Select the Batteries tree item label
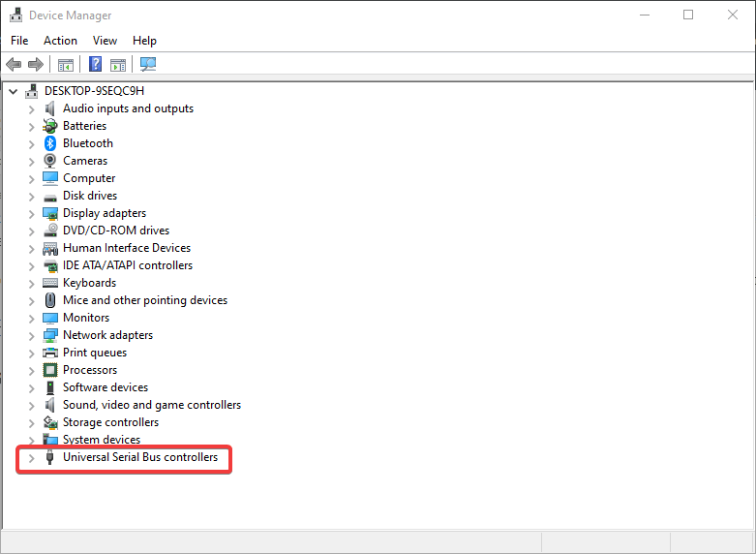The height and width of the screenshot is (554, 756). (84, 126)
